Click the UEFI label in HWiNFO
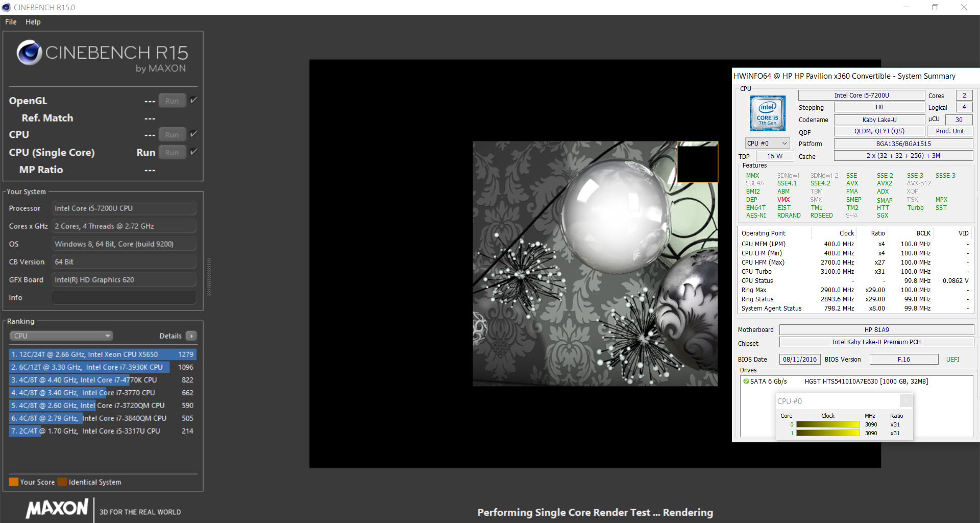Viewport: 980px width, 523px height. [952, 360]
